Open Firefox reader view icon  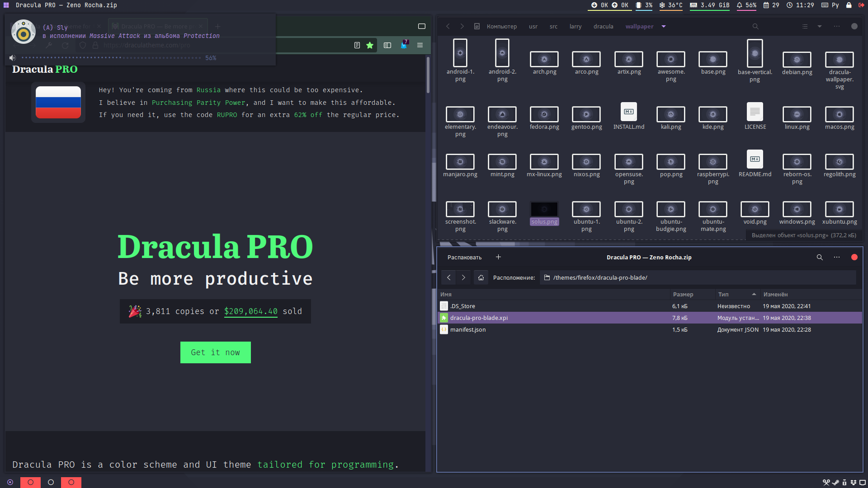(x=357, y=45)
